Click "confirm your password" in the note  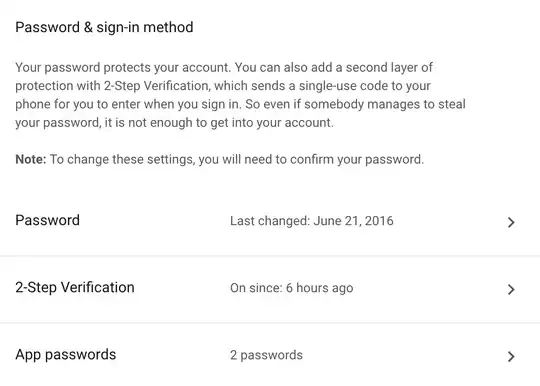357,159
